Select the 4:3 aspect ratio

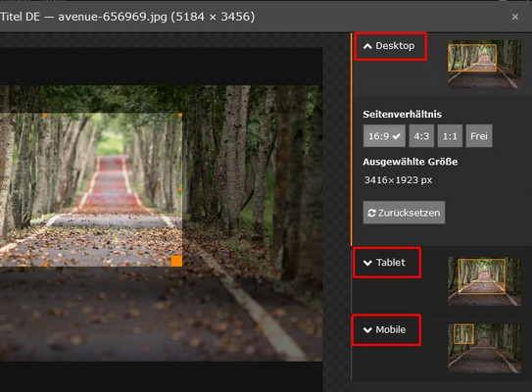[421, 136]
